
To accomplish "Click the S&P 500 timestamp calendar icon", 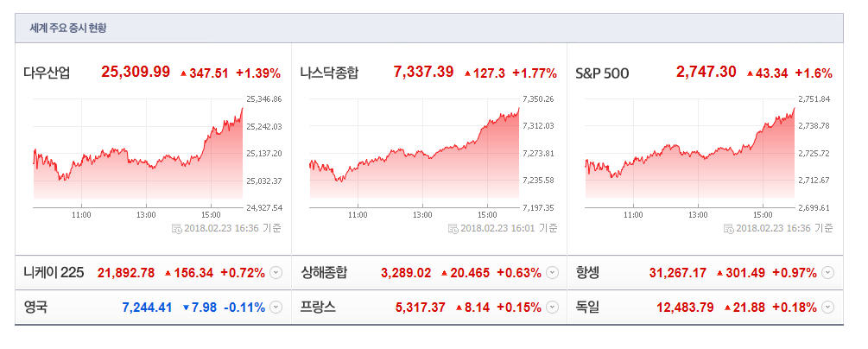I will pyautogui.click(x=730, y=228).
